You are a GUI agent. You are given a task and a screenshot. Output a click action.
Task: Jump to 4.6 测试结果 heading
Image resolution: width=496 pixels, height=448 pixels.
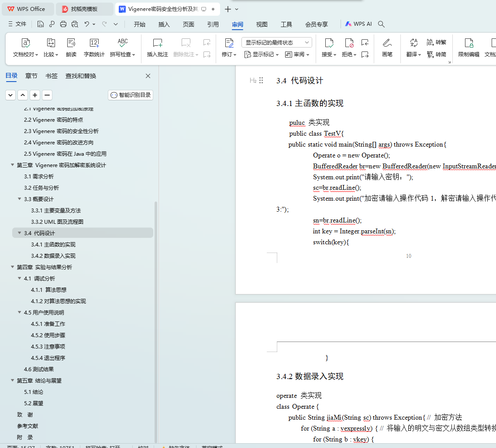point(39,369)
